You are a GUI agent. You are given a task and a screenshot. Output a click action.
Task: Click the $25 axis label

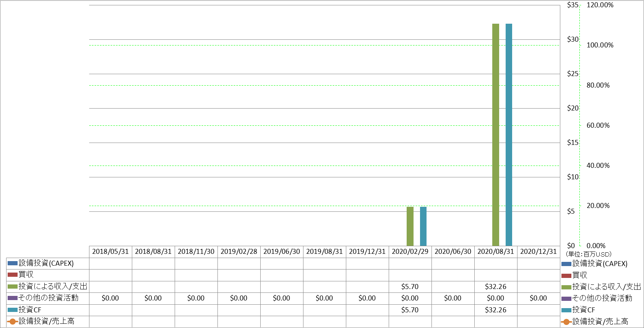(x=573, y=74)
